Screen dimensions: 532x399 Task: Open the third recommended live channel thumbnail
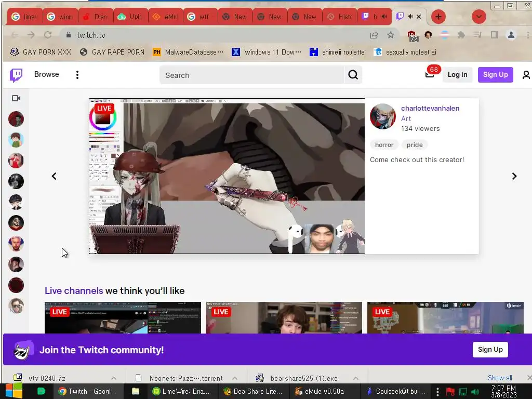445,317
